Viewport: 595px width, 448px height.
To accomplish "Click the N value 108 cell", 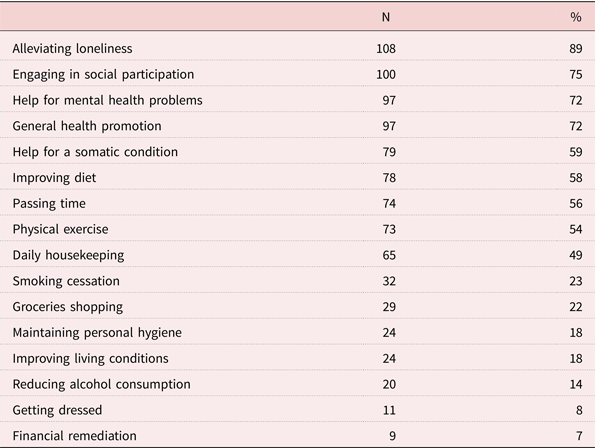I will (386, 49).
